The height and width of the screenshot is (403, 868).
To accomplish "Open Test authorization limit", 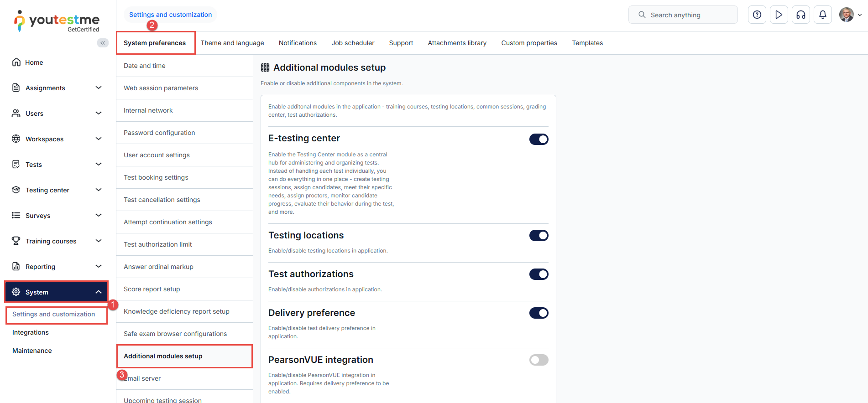I will coord(185,244).
